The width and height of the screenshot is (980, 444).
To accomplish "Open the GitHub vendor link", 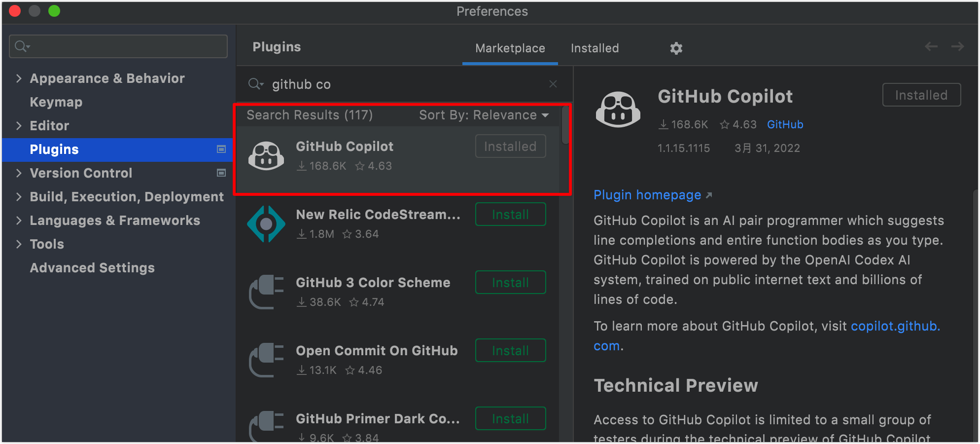I will [785, 124].
